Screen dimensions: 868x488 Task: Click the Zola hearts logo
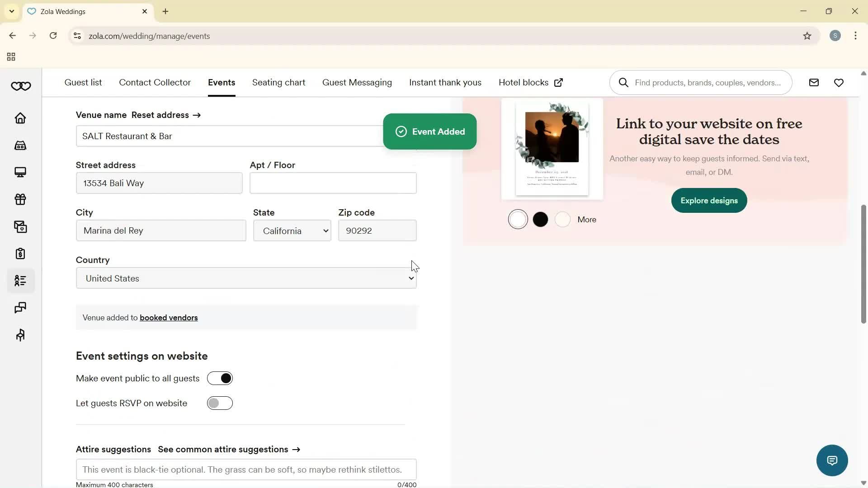tap(21, 86)
